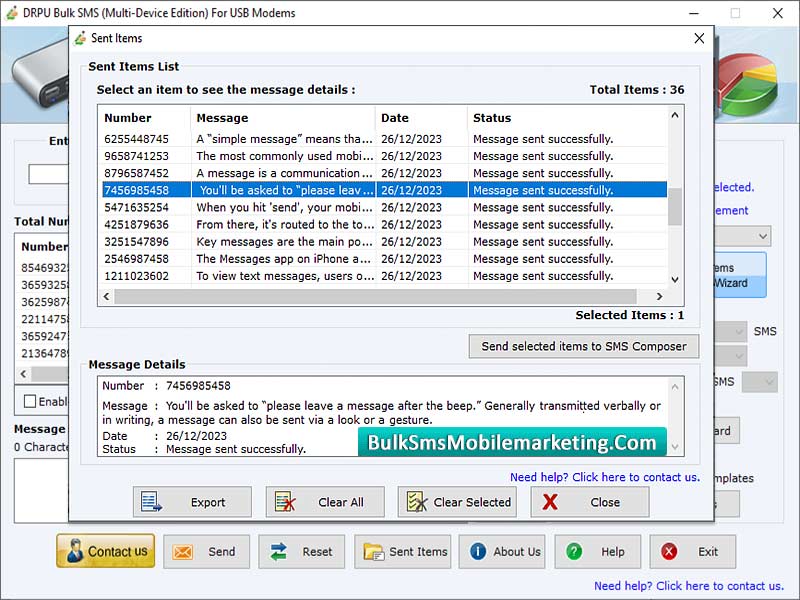This screenshot has width=800, height=600.
Task: Open the About Us info button
Action: tap(504, 551)
